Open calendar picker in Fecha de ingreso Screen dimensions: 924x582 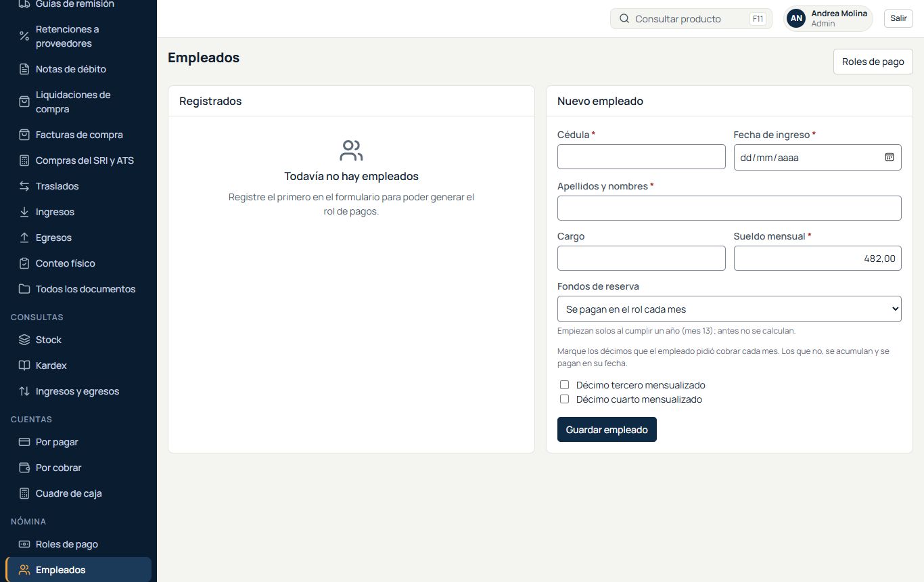(x=890, y=157)
